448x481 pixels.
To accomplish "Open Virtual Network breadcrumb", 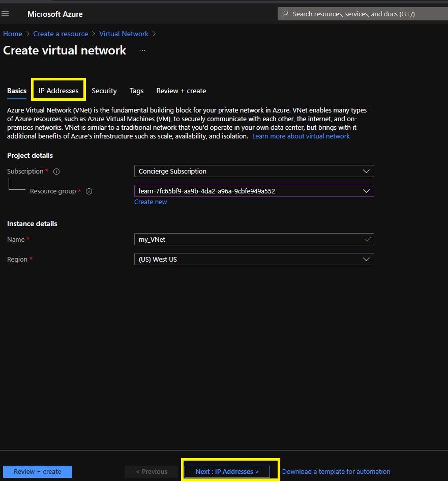I will [124, 34].
